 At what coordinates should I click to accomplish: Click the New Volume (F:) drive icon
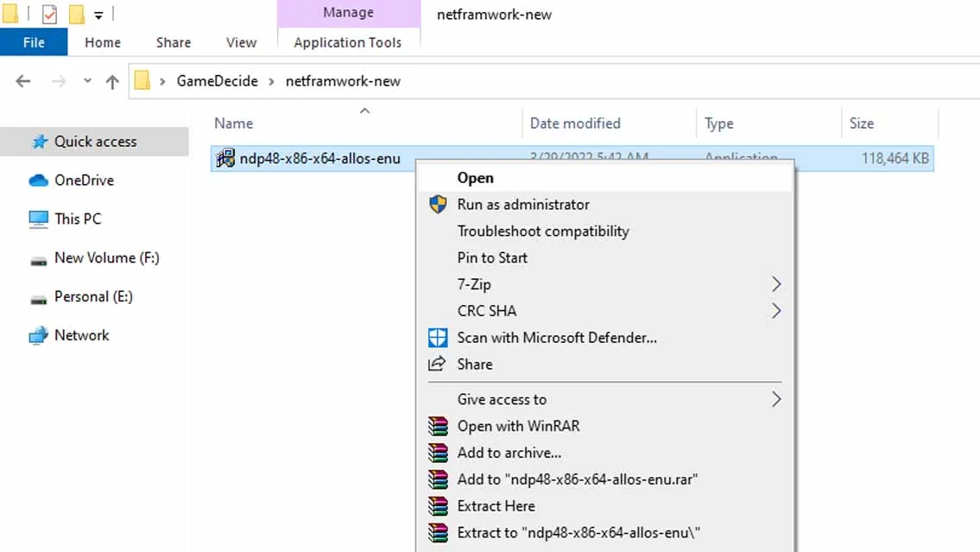pos(39,260)
